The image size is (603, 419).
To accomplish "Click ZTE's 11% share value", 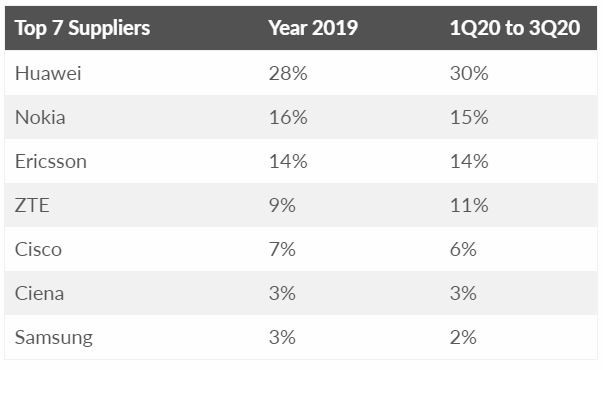I will click(469, 205).
